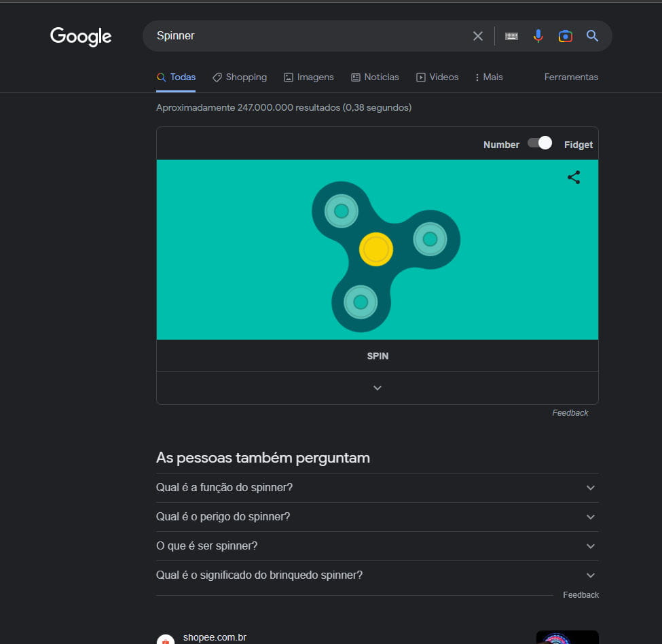
Task: Select the Fidget spinner mode label
Action: click(578, 145)
